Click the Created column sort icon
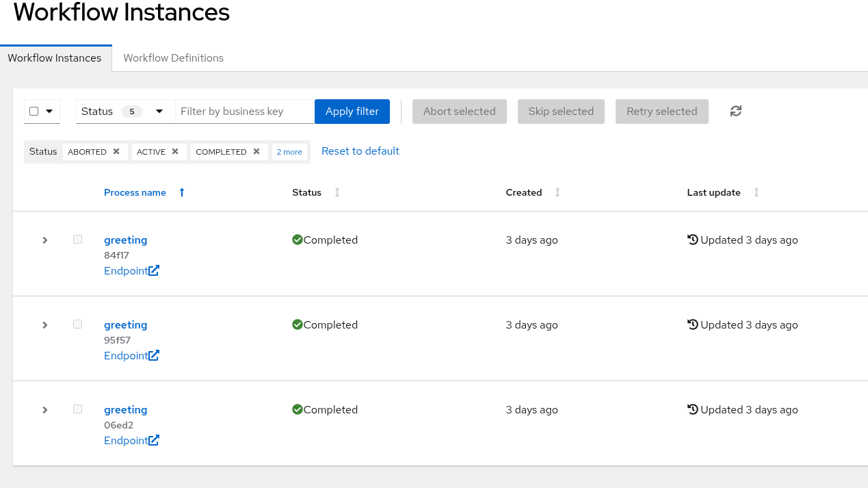868x488 pixels. click(557, 192)
